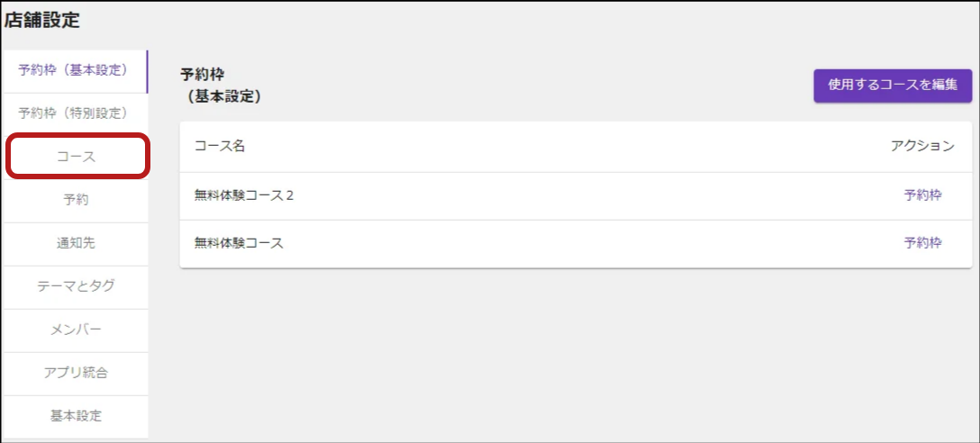Open 予約枠 link for 無料体験コース row
The image size is (980, 443).
point(922,243)
